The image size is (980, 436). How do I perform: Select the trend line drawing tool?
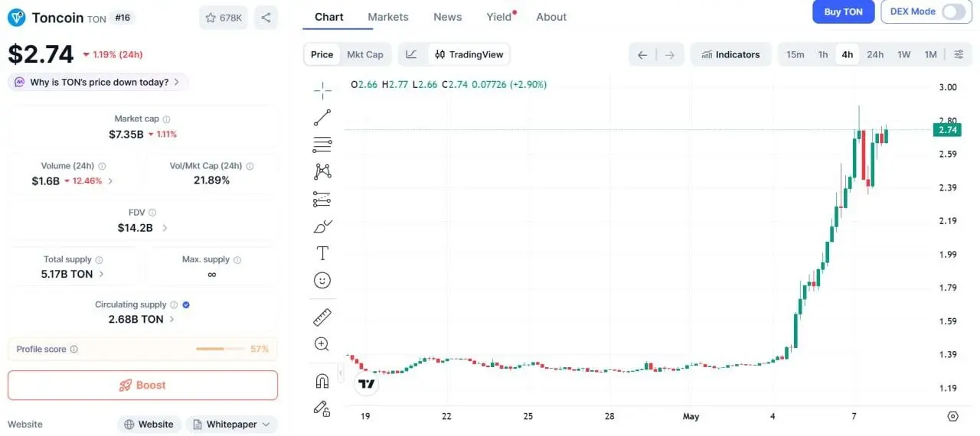(x=322, y=118)
